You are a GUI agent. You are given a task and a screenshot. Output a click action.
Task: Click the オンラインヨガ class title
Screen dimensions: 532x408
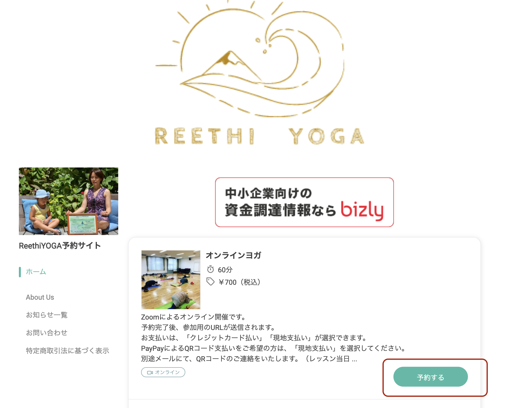click(x=233, y=255)
